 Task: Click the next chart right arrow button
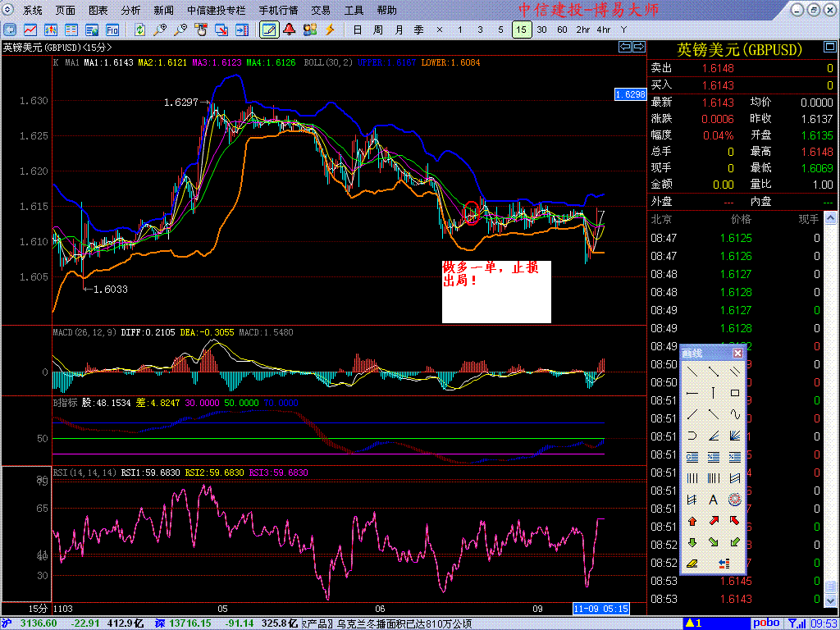(638, 47)
